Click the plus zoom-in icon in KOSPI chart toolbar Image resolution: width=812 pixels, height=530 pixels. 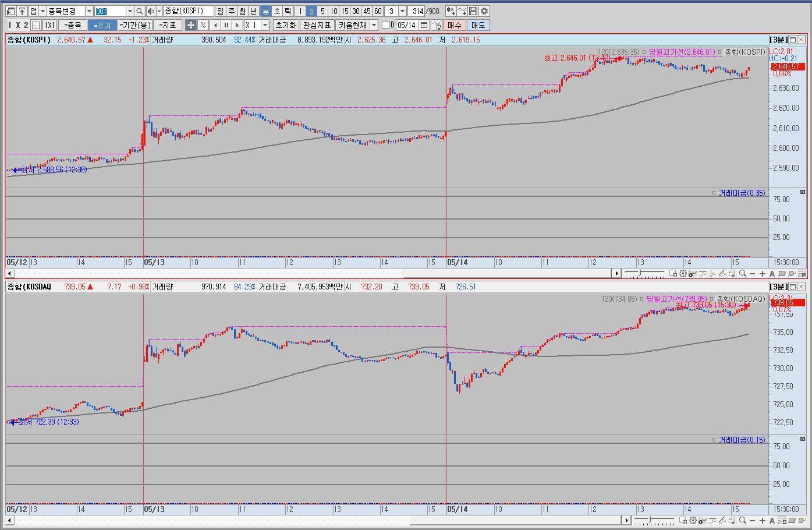click(763, 273)
